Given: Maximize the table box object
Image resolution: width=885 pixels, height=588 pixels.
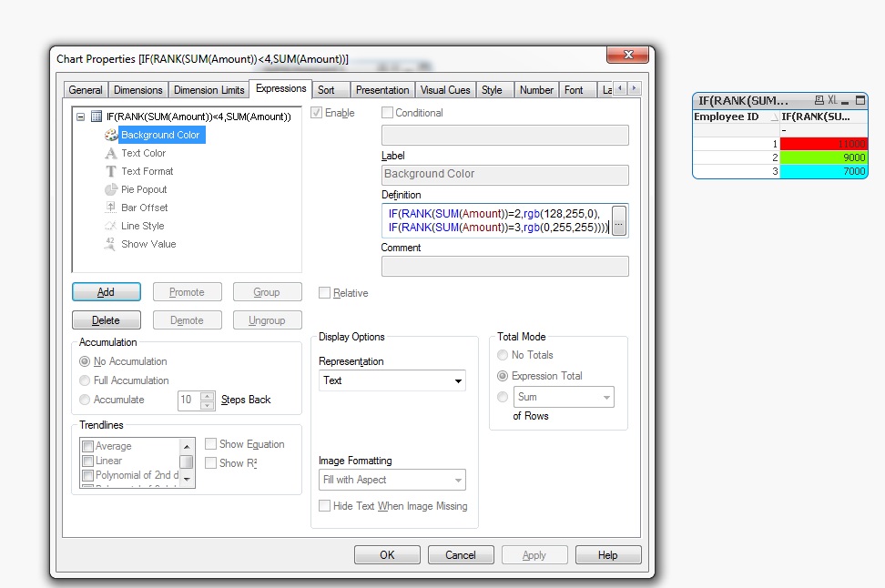Looking at the screenshot, I should [860, 100].
